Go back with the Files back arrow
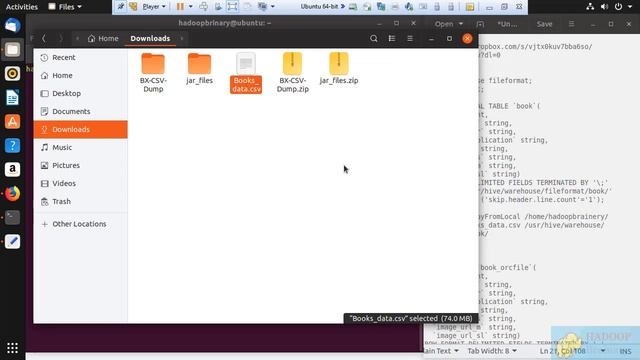640x360 pixels. [x=44, y=38]
